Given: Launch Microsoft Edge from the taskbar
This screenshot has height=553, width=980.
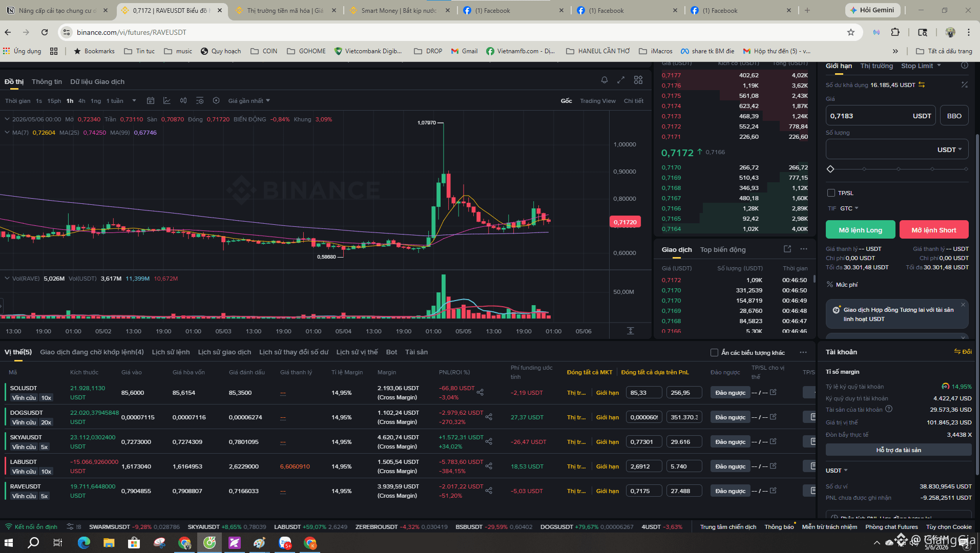Looking at the screenshot, I should 84,543.
